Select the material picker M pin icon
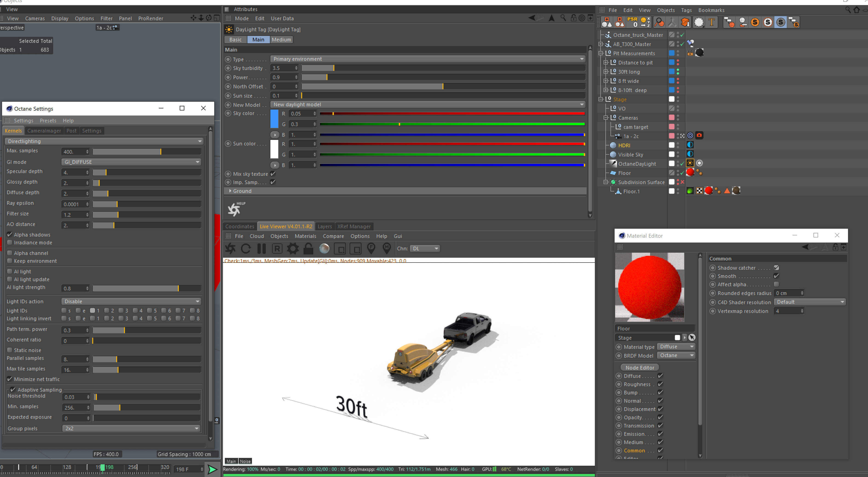This screenshot has height=477, width=868. point(387,249)
